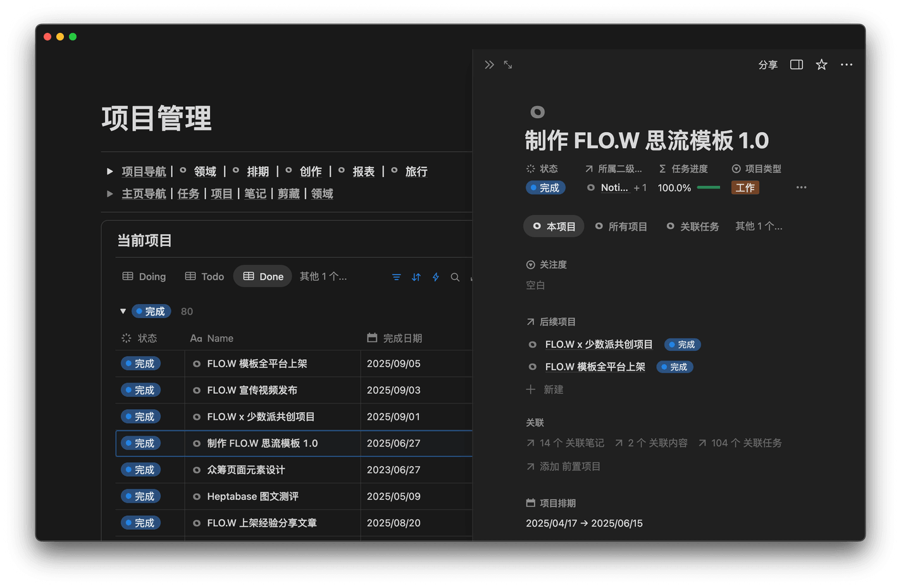The image size is (901, 588).
Task: Toggle the favorite star for this page
Action: [x=821, y=64]
